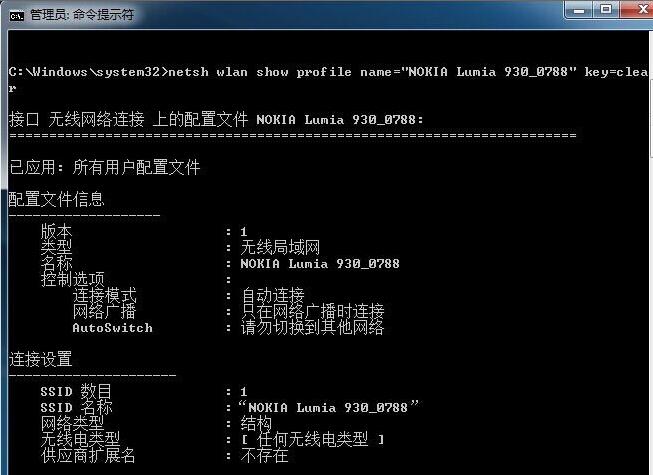
Task: Click the netsh wlan show profile command line
Action: click(x=328, y=79)
